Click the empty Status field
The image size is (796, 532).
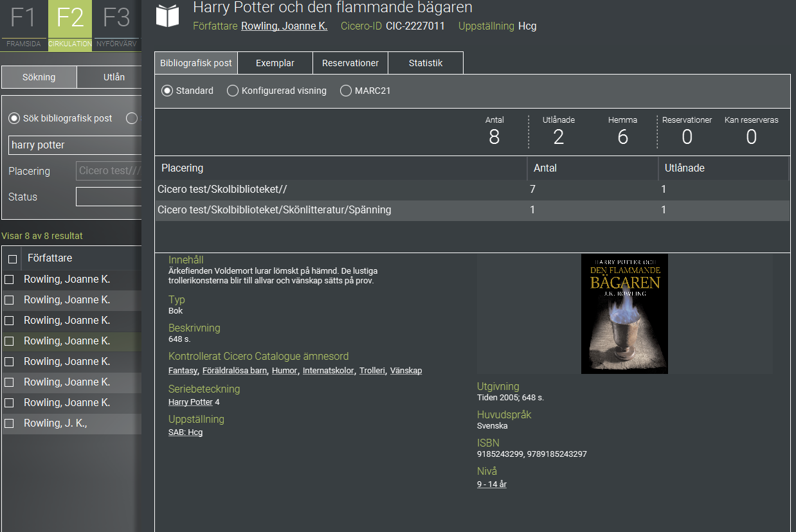[x=109, y=197]
